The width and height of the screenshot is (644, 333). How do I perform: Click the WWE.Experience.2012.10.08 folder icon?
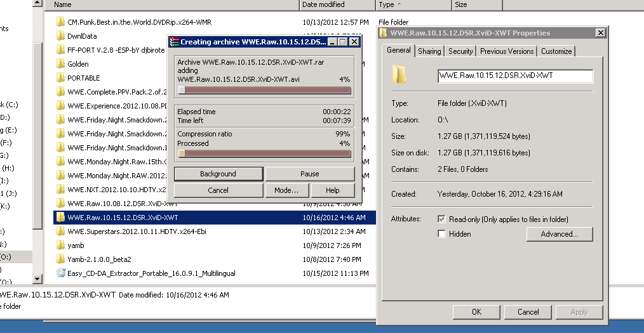[x=60, y=105]
